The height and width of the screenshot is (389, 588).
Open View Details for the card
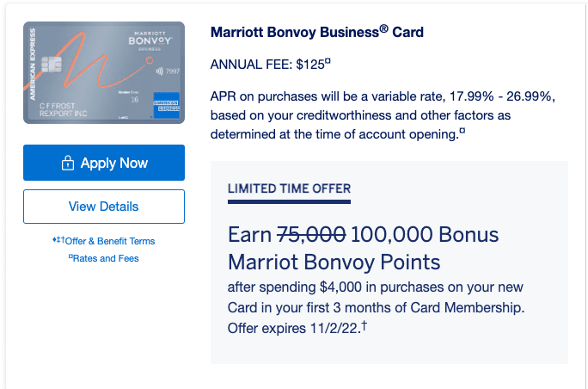pyautogui.click(x=104, y=207)
